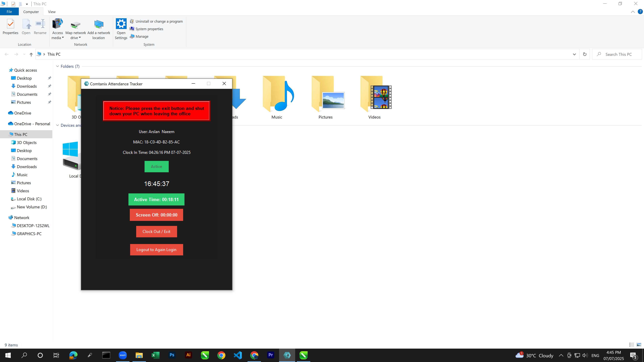
Task: Show hidden system tray icons
Action: pos(561,355)
